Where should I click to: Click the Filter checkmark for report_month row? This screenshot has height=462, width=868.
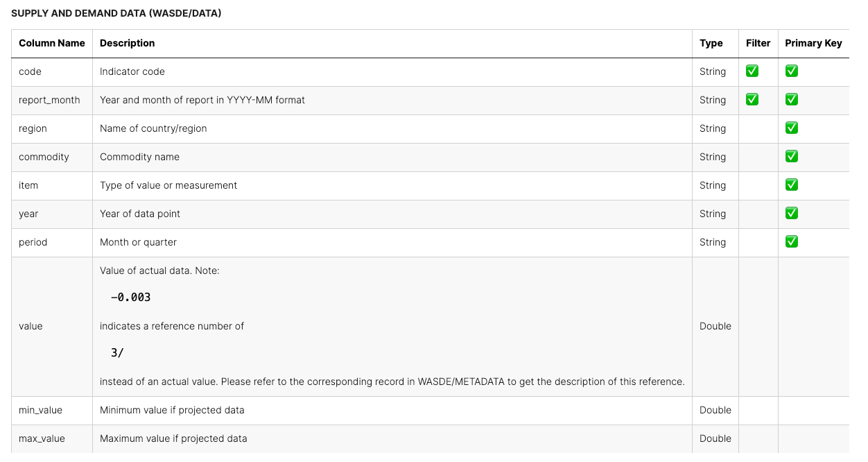[752, 100]
